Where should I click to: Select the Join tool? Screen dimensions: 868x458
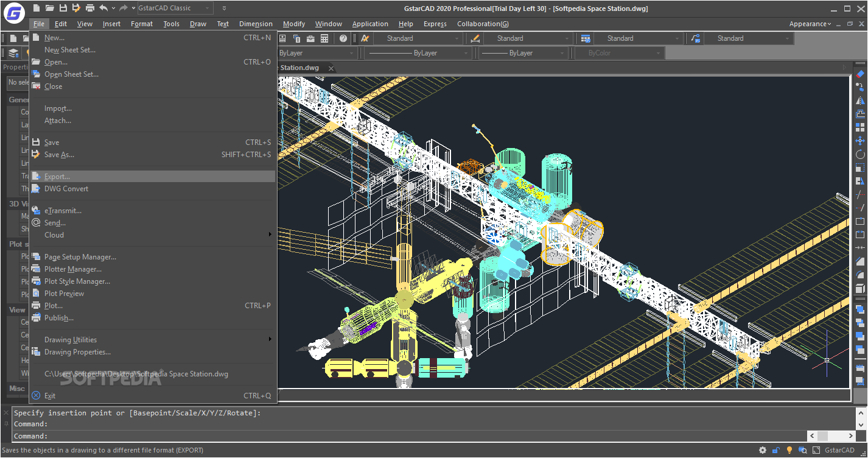coord(860,248)
